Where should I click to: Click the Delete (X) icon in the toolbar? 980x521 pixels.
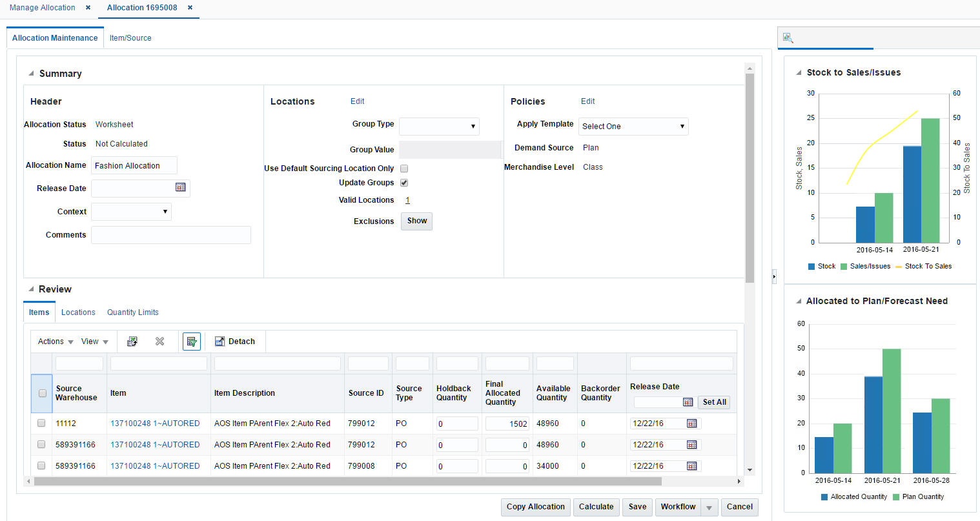tap(159, 341)
